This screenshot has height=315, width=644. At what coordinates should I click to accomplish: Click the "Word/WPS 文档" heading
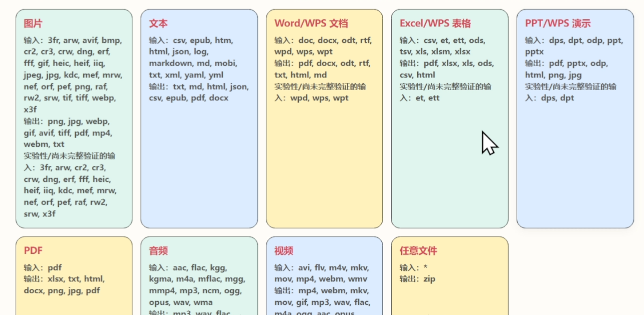tap(311, 24)
